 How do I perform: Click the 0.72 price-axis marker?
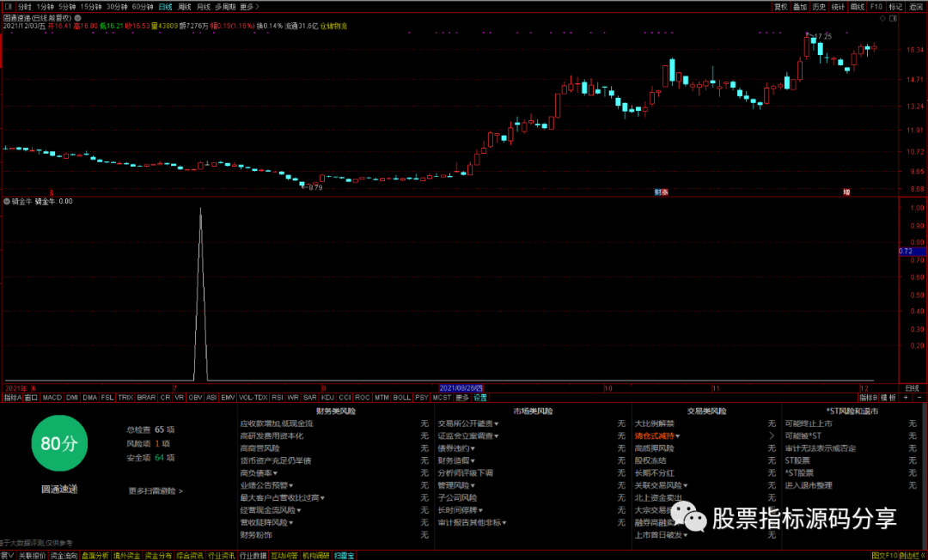click(912, 252)
